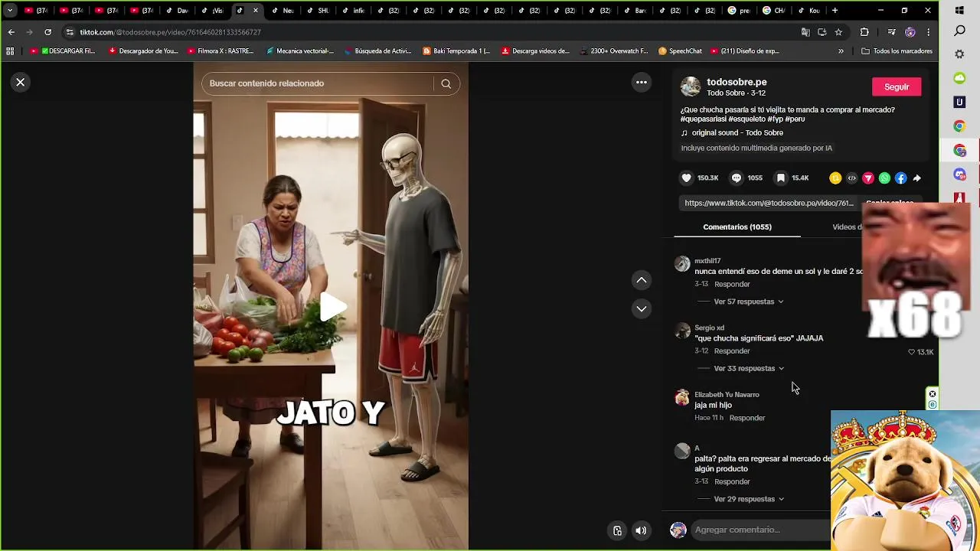Switch to the Kou tab
Image resolution: width=980 pixels, height=551 pixels.
pyautogui.click(x=808, y=11)
